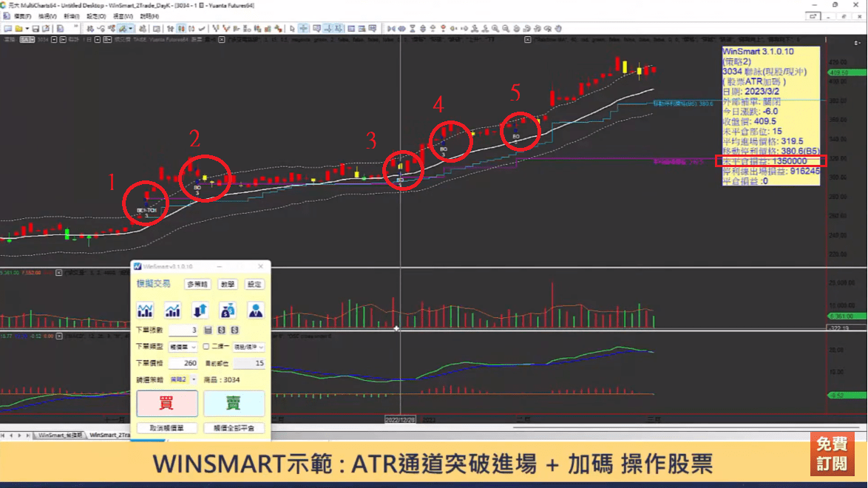Click the horizontal chart scrollbar at bottom

coord(686,427)
